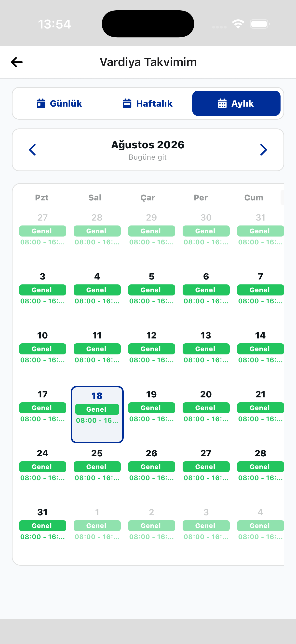Tap the Wi-Fi status bar icon
Viewport: 296px width, 644px height.
238,24
